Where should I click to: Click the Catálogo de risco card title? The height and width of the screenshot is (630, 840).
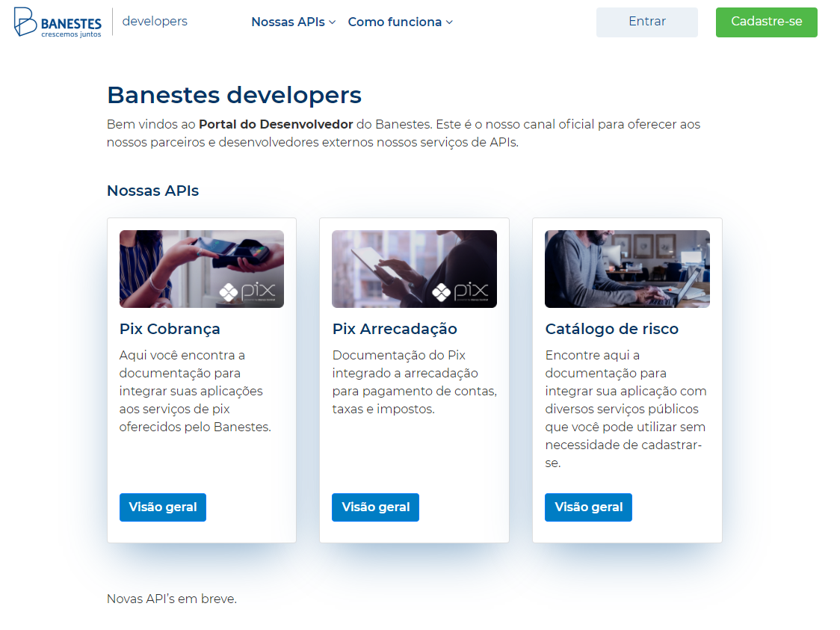(x=611, y=329)
